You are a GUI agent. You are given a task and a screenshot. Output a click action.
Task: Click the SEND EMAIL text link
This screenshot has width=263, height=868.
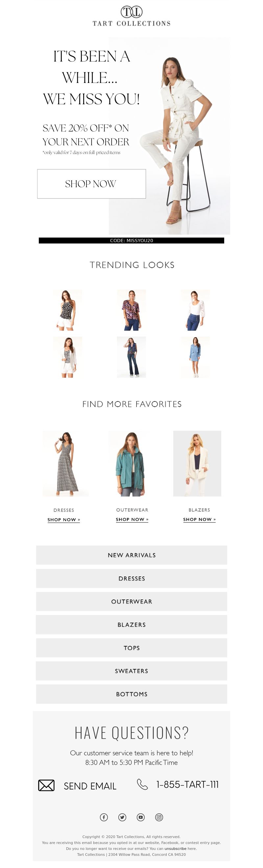90,786
